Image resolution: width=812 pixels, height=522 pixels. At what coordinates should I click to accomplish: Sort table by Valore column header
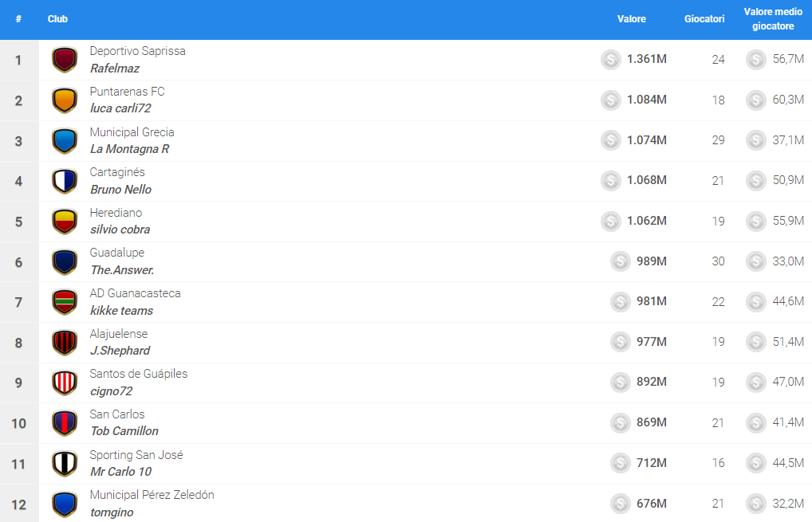pyautogui.click(x=631, y=19)
